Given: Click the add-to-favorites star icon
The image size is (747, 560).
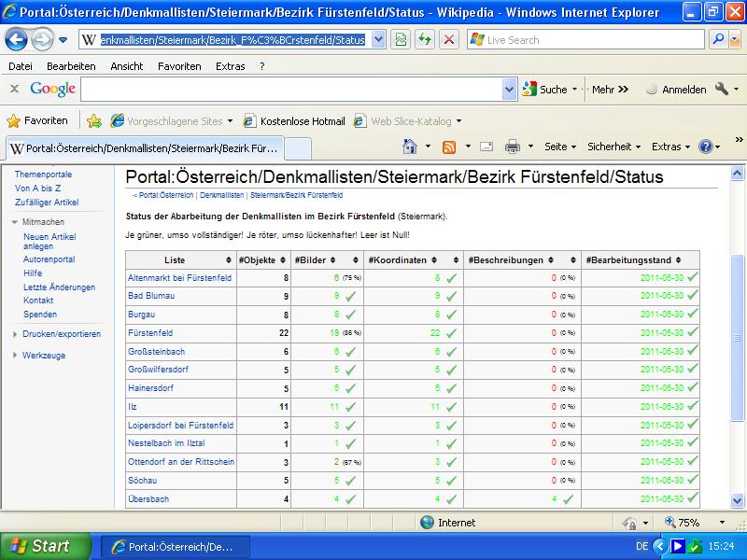Looking at the screenshot, I should [94, 121].
